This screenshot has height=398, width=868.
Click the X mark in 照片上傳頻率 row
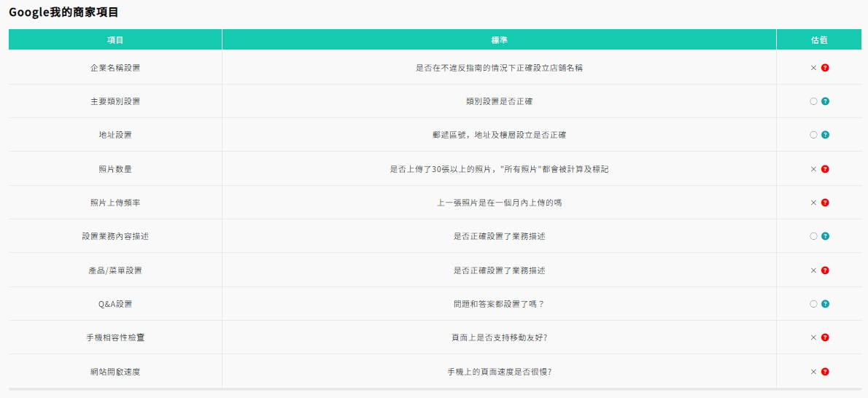(x=813, y=203)
